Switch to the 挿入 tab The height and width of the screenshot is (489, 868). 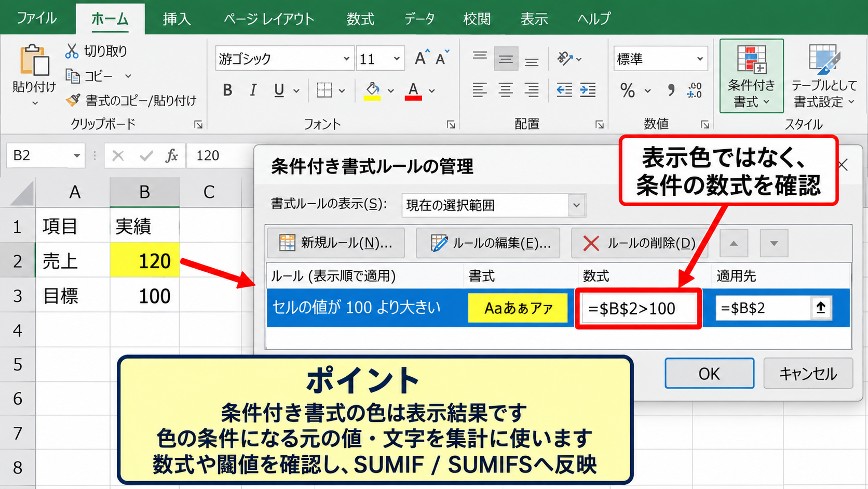[177, 19]
